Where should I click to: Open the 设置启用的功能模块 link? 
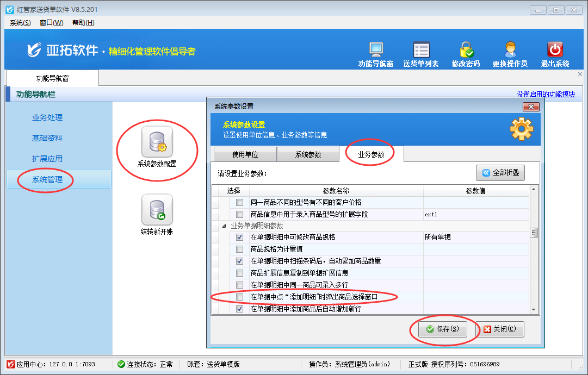point(545,94)
